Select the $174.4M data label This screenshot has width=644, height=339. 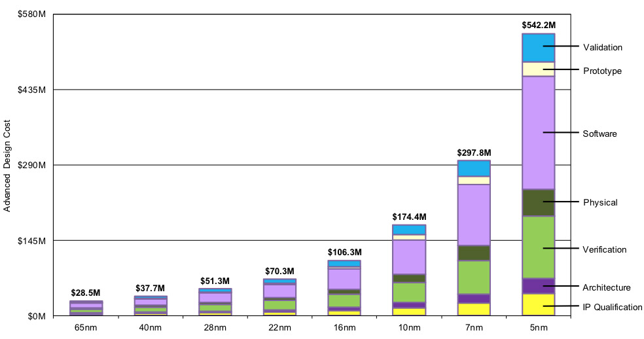pos(409,217)
